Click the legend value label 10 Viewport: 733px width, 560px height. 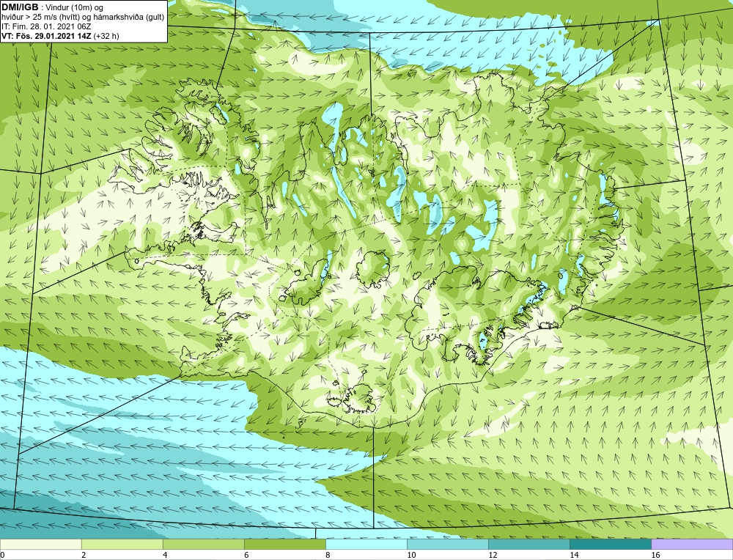tap(411, 555)
